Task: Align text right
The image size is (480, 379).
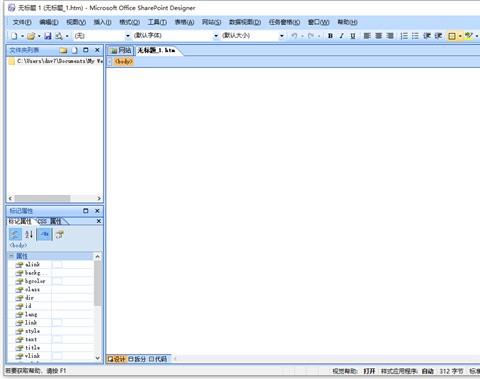Action: [x=390, y=36]
